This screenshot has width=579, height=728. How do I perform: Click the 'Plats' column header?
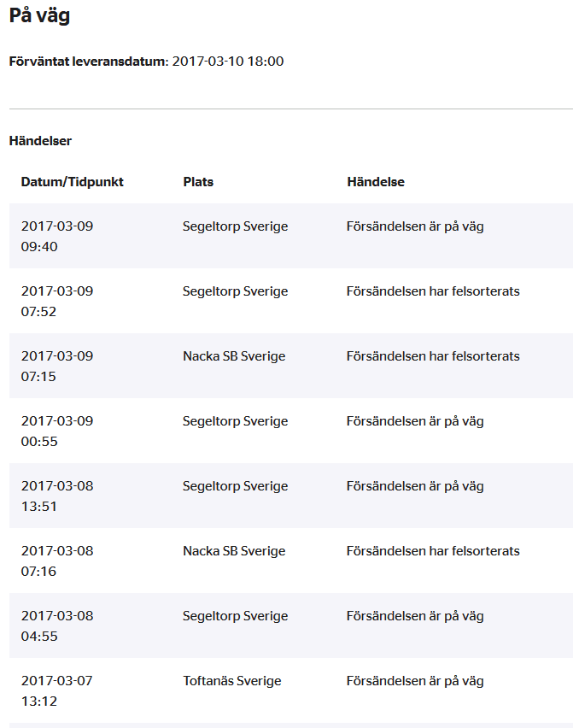[x=198, y=181]
